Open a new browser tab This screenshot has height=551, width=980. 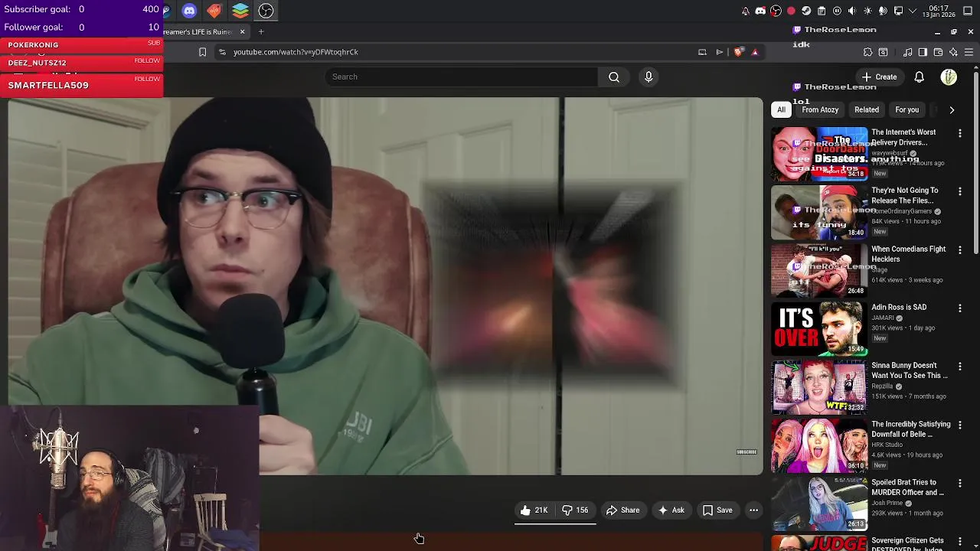click(260, 31)
